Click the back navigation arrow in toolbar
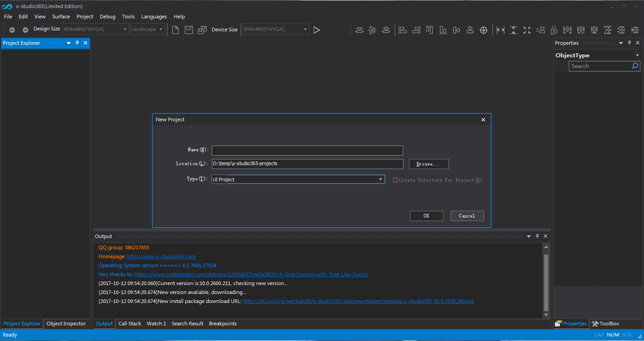This screenshot has height=341, width=644. (12, 30)
